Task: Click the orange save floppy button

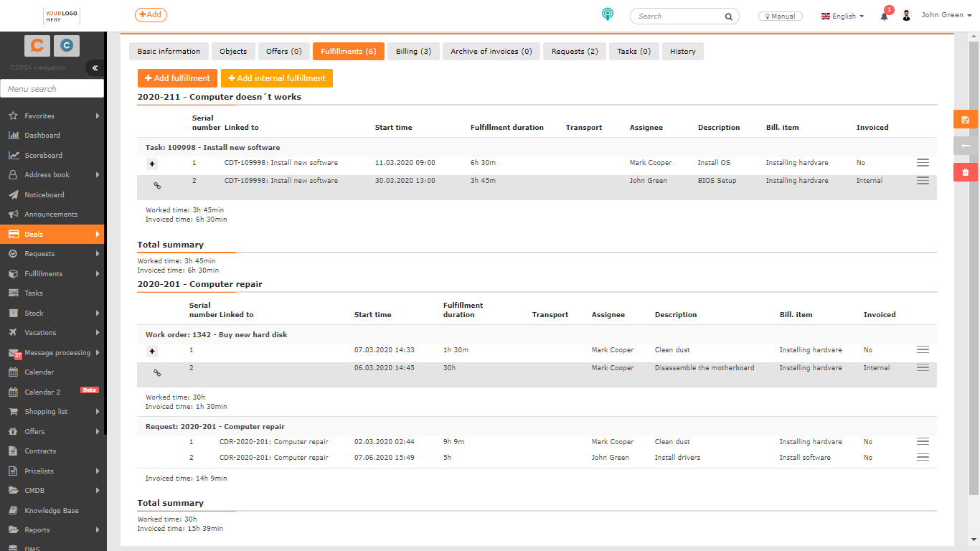Action: pos(965,120)
